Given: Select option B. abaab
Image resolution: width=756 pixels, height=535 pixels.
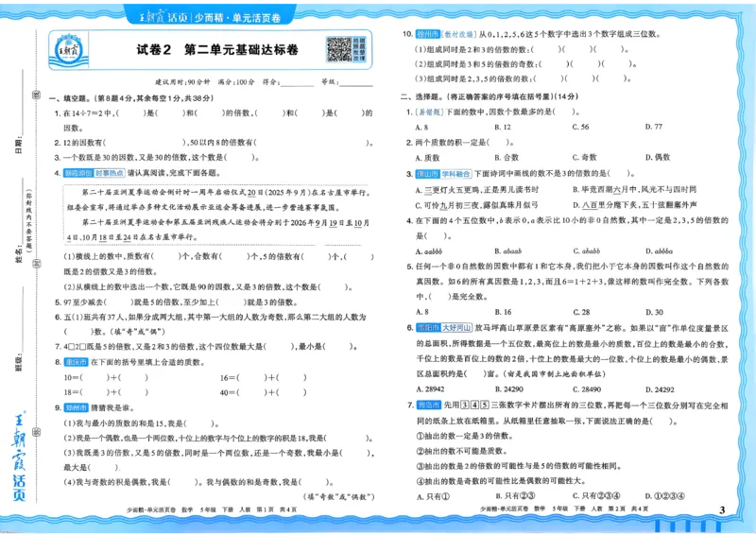Looking at the screenshot, I should (508, 251).
